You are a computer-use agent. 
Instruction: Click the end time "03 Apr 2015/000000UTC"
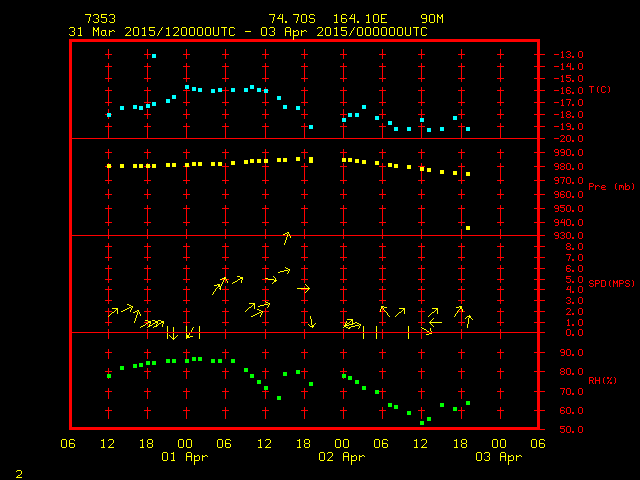pos(344,32)
